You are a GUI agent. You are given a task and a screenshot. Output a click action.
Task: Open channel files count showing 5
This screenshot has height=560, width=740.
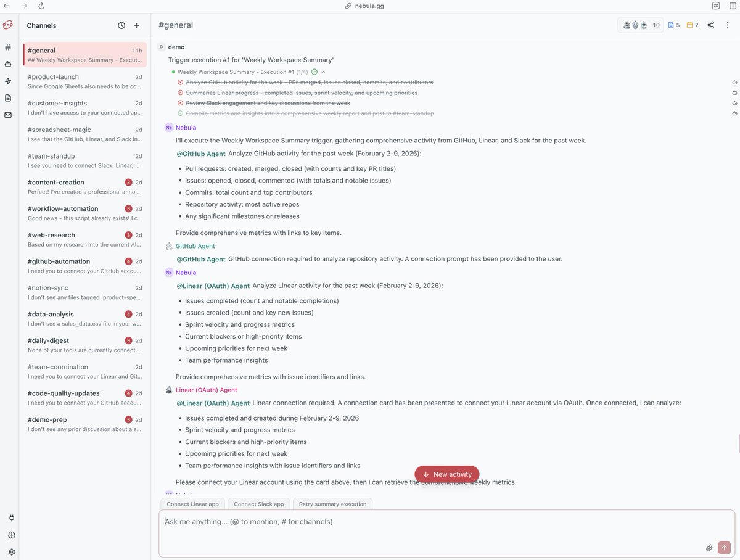click(x=674, y=25)
